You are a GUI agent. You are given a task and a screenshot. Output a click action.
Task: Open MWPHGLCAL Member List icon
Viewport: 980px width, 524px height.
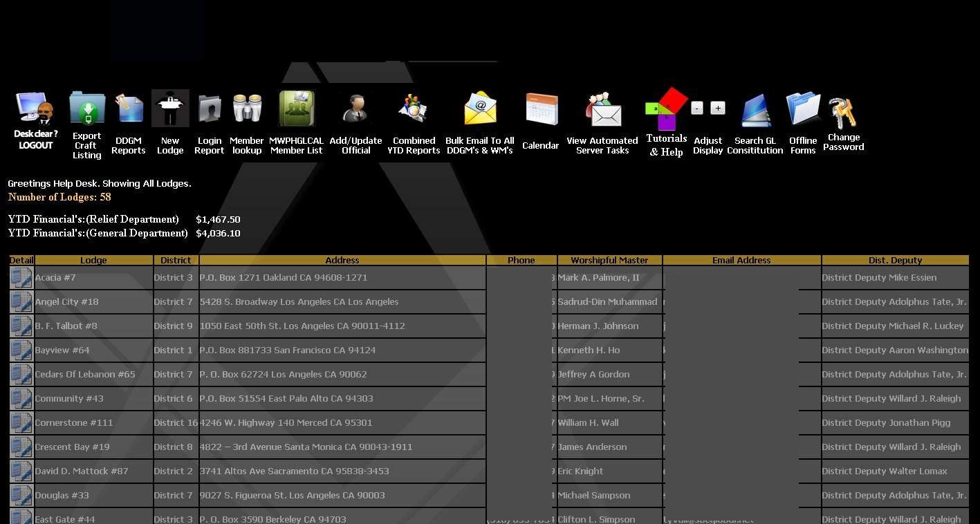[297, 109]
